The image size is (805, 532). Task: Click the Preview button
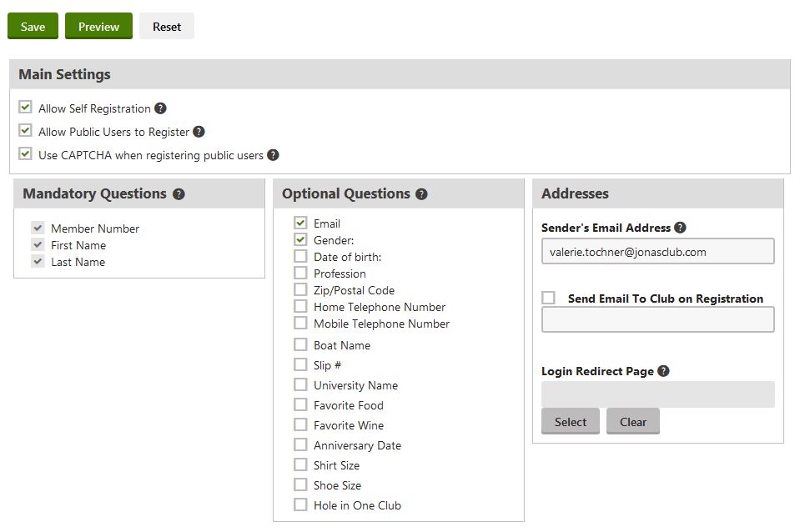[x=98, y=26]
